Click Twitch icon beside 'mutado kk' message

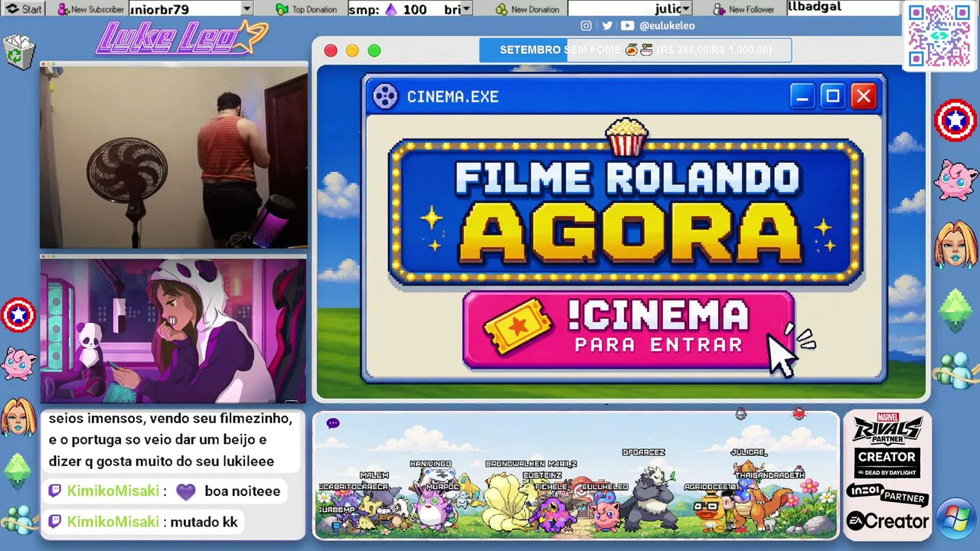pos(55,523)
